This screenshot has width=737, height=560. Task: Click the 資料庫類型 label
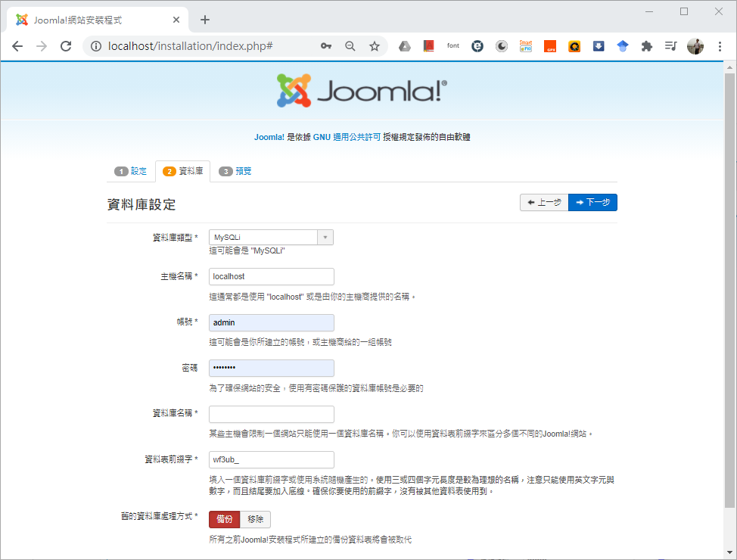coord(175,238)
